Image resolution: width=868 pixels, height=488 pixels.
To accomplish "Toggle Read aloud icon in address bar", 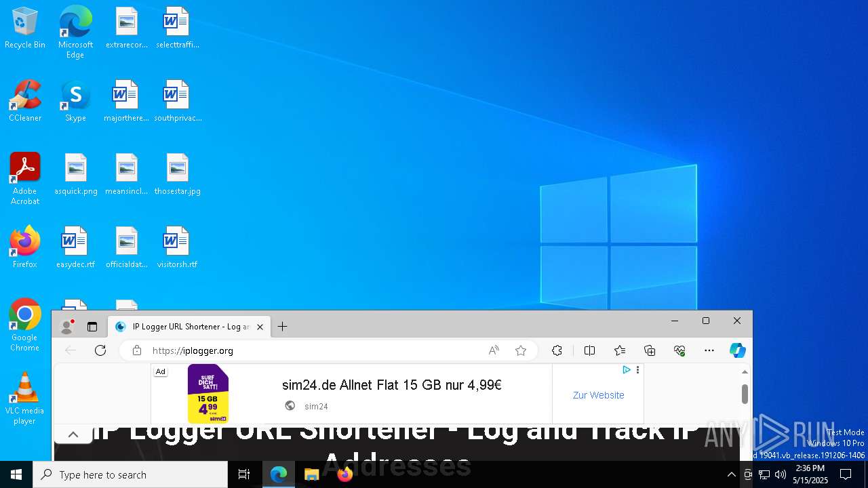I will pyautogui.click(x=494, y=350).
